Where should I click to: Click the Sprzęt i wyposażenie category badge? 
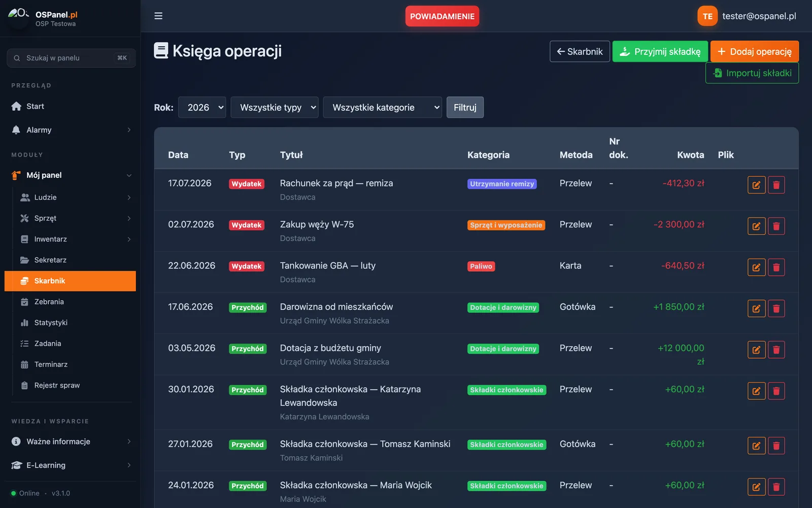pos(506,225)
